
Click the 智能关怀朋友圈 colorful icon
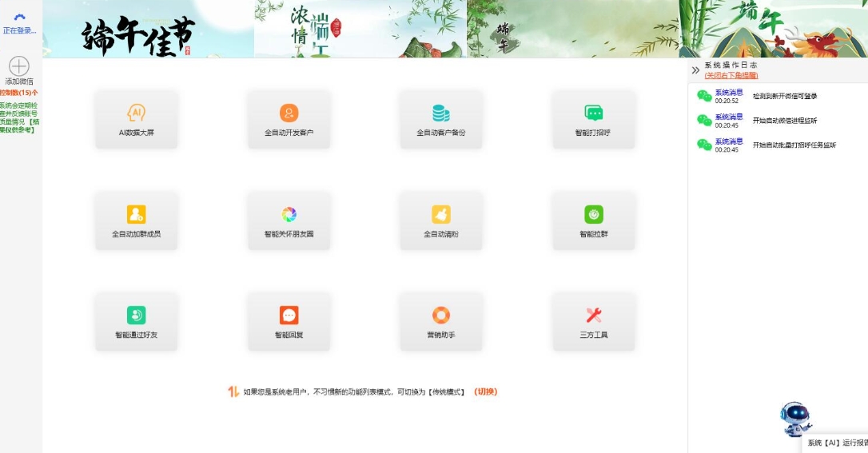coord(289,221)
